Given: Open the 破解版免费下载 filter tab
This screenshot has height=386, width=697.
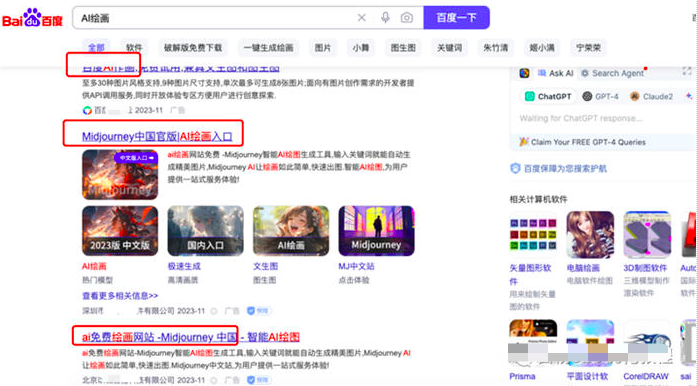Looking at the screenshot, I should pyautogui.click(x=193, y=48).
